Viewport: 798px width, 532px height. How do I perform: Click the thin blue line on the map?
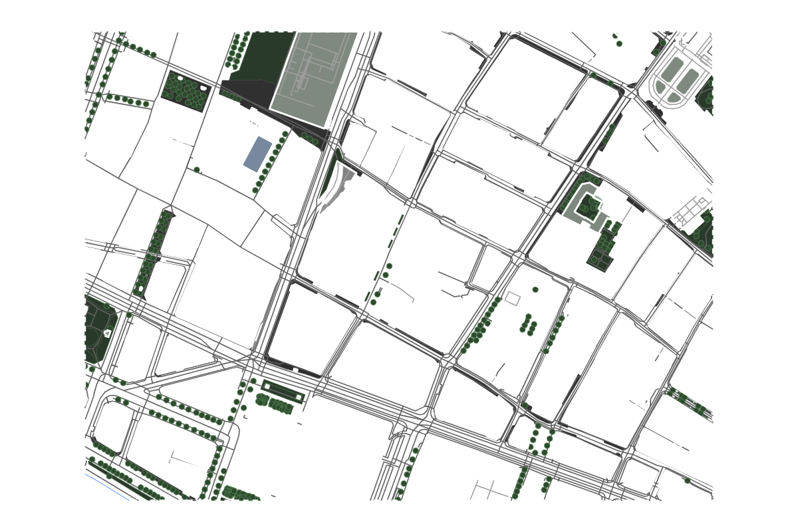108,487
